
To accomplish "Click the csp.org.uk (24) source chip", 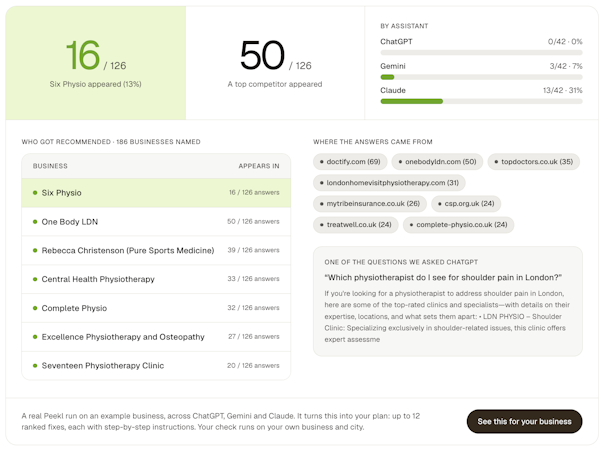I will [466, 203].
